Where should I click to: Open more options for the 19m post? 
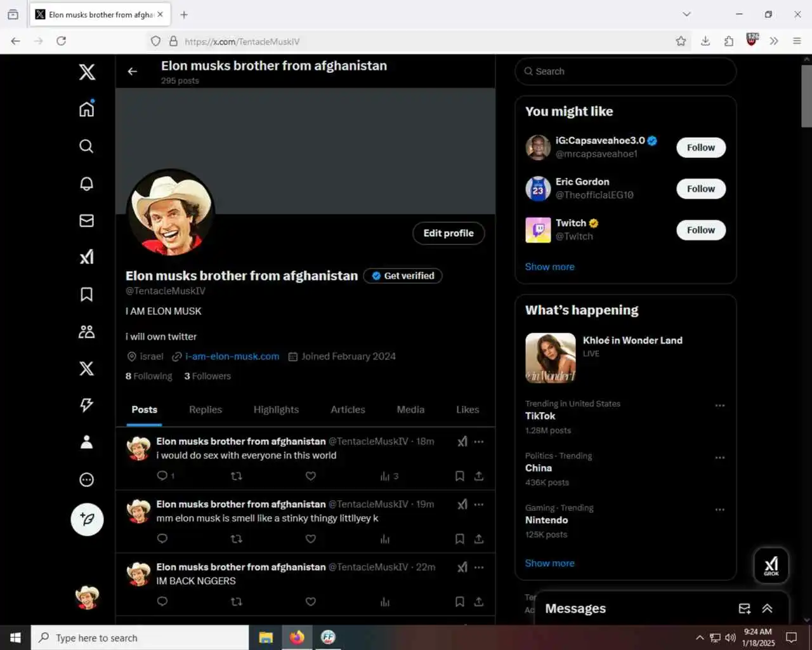(479, 504)
